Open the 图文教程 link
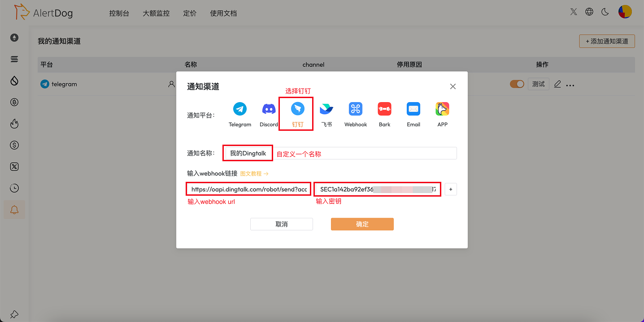 [254, 173]
